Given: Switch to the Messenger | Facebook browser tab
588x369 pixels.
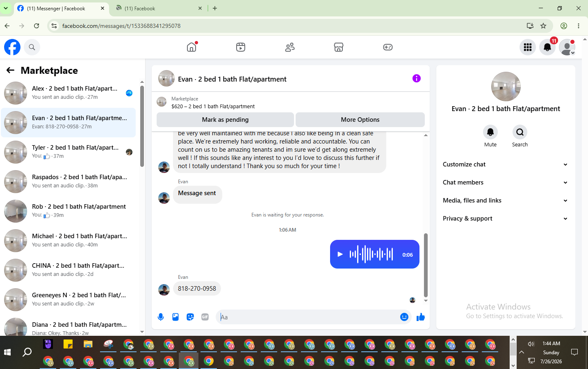Looking at the screenshot, I should coord(61,8).
